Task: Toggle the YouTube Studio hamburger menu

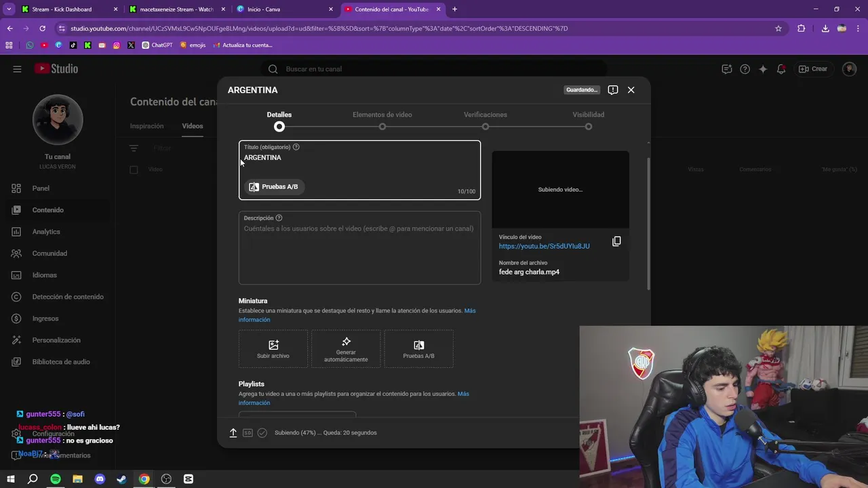Action: (x=17, y=69)
